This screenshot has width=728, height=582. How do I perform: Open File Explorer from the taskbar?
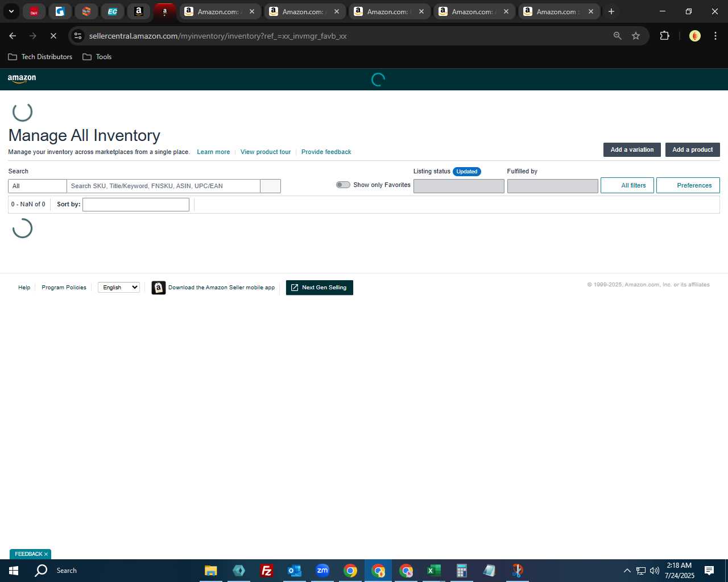[211, 571]
